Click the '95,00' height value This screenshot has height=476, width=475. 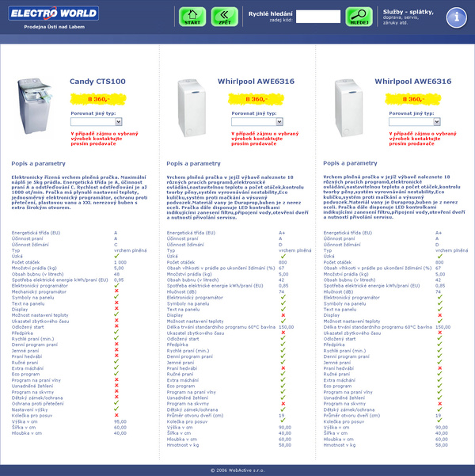click(120, 421)
